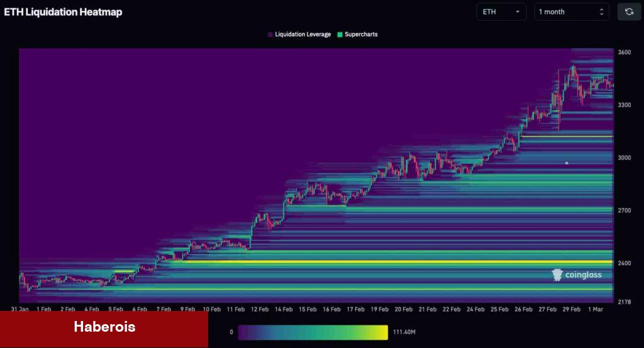This screenshot has height=348, width=644.
Task: Expand the 1 month timeframe selector
Action: coord(571,12)
